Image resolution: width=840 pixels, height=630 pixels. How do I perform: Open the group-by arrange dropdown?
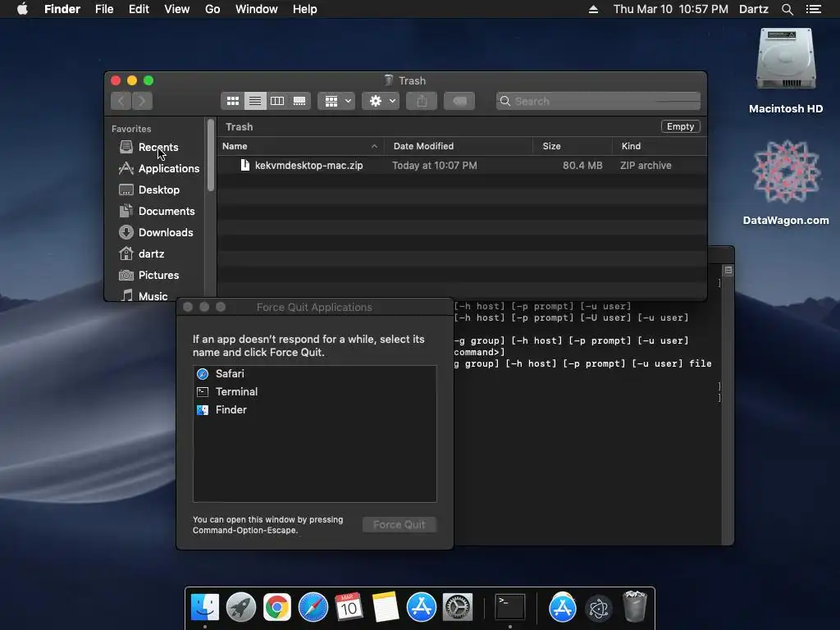click(x=336, y=101)
